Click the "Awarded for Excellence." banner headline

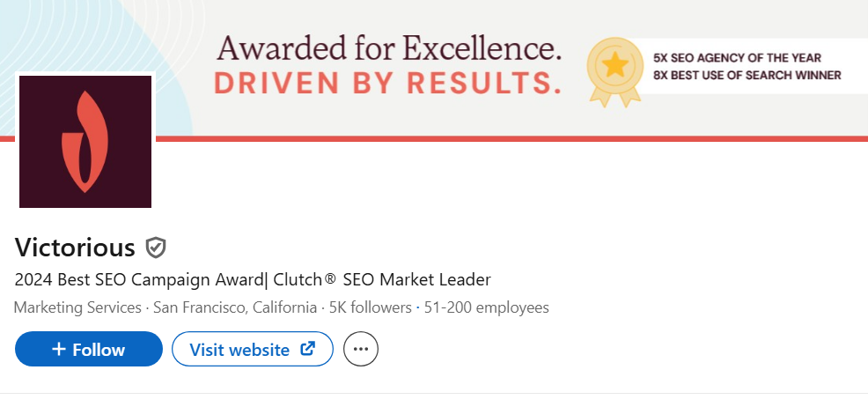click(388, 46)
